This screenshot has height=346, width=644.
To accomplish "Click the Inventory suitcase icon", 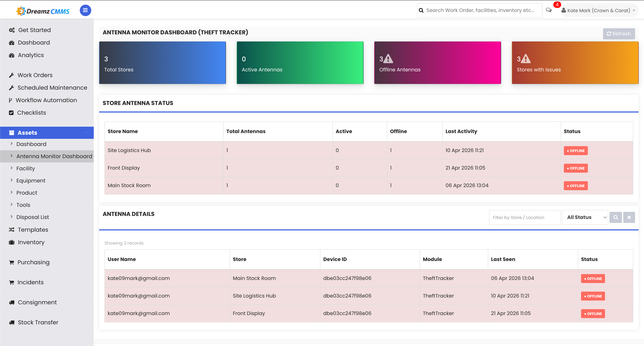I will point(11,242).
